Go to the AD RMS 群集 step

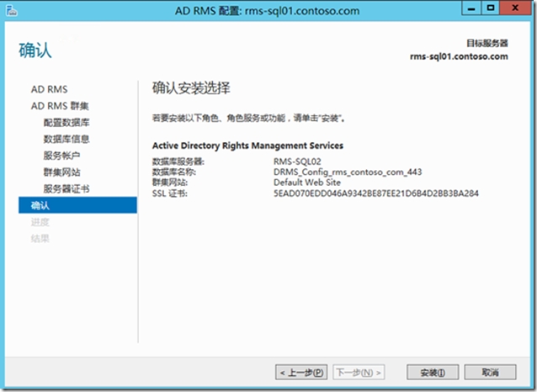60,106
